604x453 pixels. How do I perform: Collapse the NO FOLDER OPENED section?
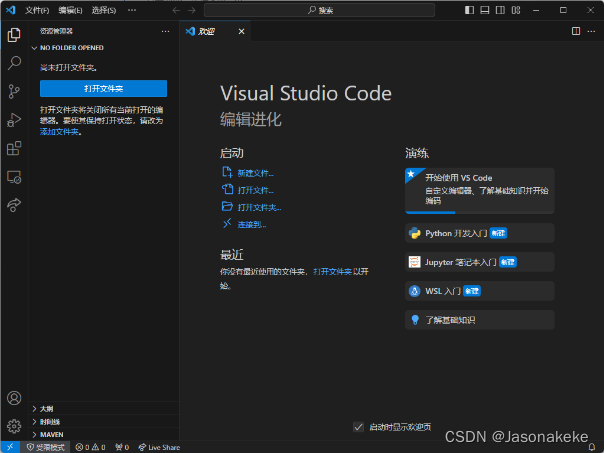point(104,48)
